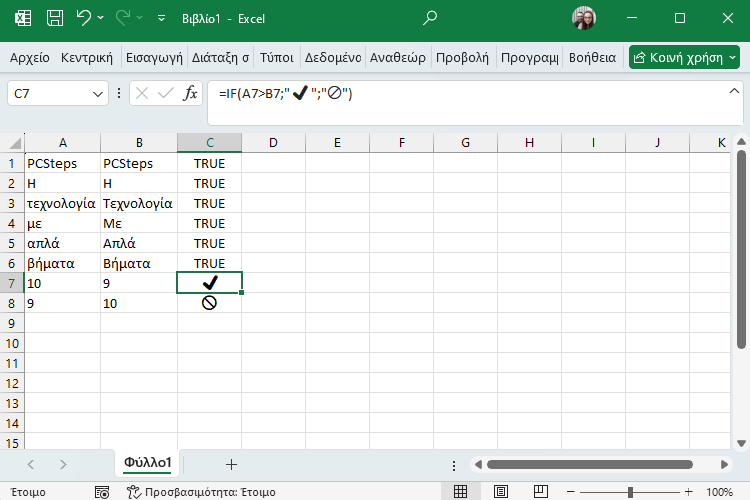750x500 pixels.
Task: Open the Βοήθεια tab
Action: 592,57
